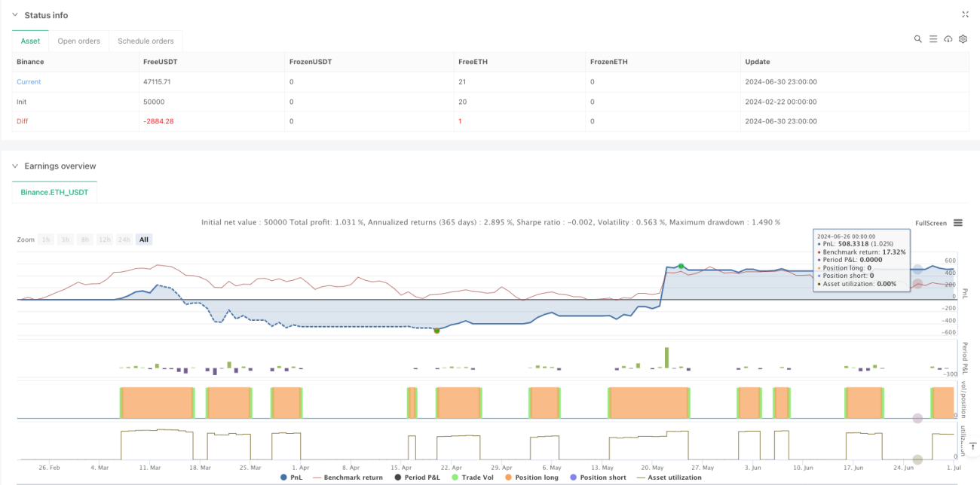Toggle PnL series in chart legend
This screenshot has width=980, height=485.
290,477
